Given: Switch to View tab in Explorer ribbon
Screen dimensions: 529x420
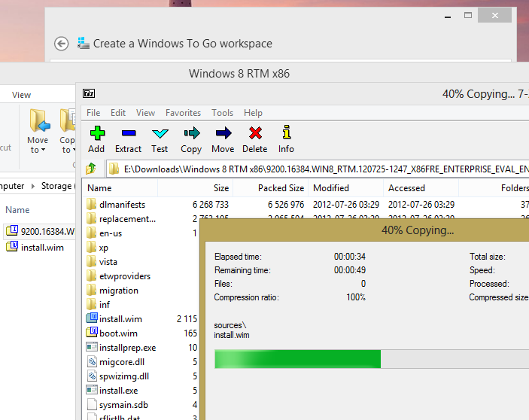Looking at the screenshot, I should (x=21, y=95).
